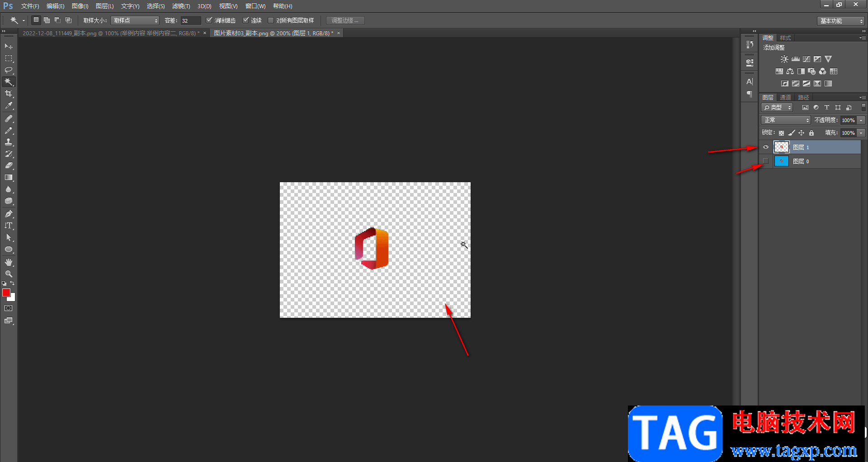
Task: Add a Color Balance adjustment
Action: click(x=790, y=71)
